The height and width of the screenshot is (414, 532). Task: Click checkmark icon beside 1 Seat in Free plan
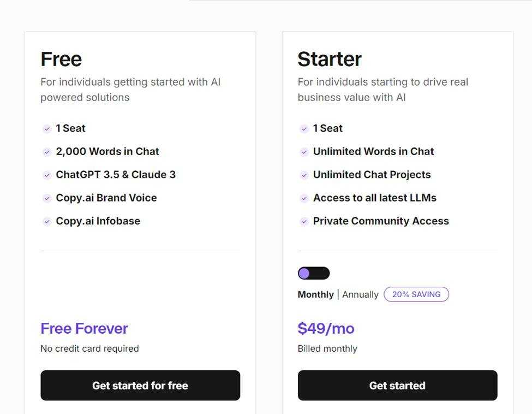click(x=47, y=129)
